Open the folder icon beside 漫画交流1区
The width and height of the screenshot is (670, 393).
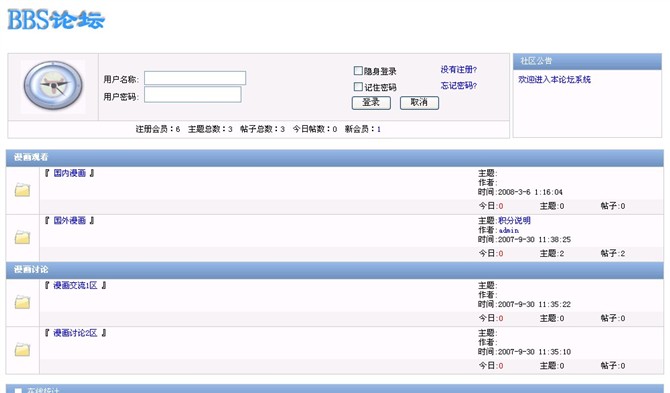coord(22,302)
